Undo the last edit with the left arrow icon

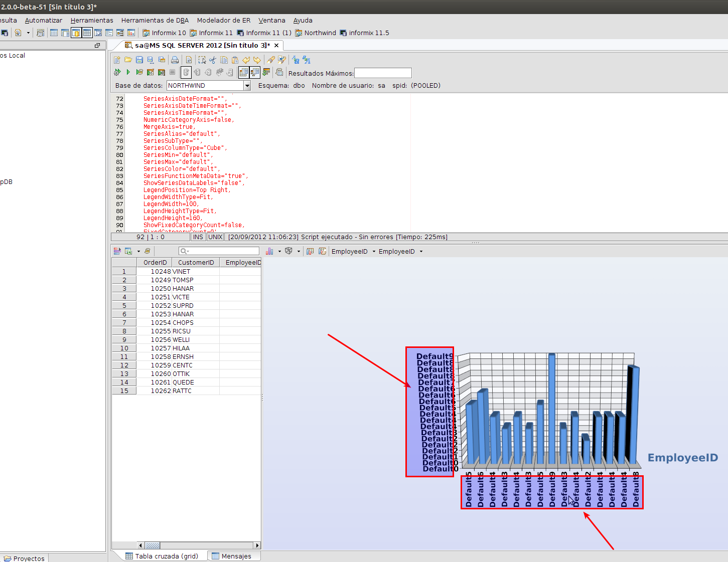246,60
